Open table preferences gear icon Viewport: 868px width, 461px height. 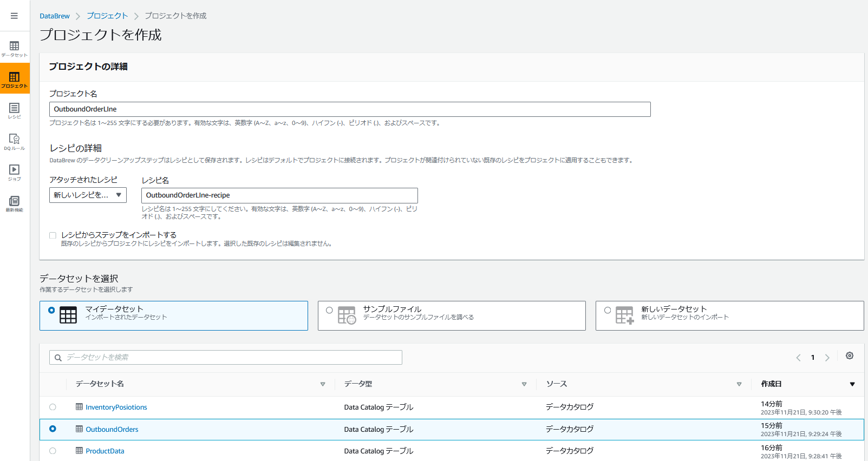pyautogui.click(x=850, y=355)
